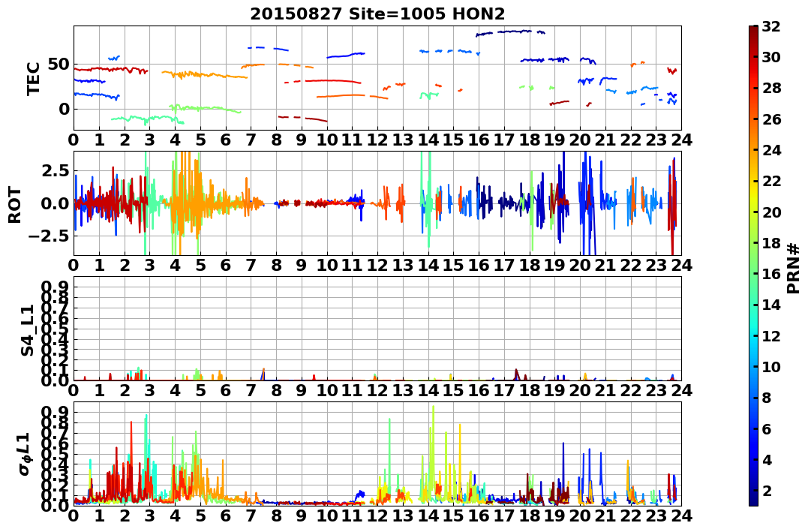Click the dark blue bottom of the colorbar
Image resolution: width=808 pixels, height=532 pixels.
point(753,501)
